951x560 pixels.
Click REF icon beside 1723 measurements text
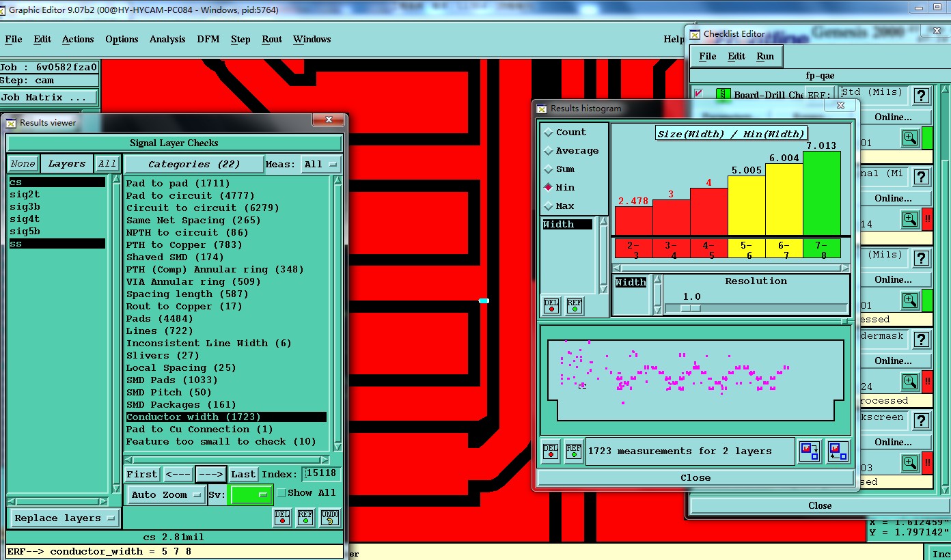[x=574, y=451]
